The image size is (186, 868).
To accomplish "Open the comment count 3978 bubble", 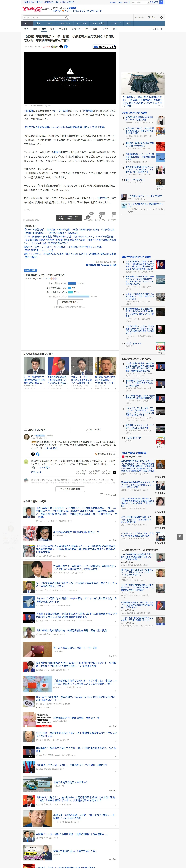I will click(47, 47).
